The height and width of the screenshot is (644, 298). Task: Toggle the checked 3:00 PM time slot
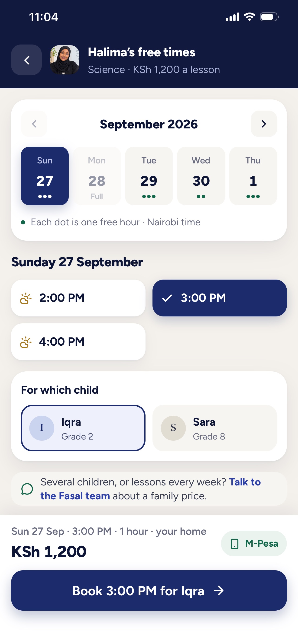click(x=219, y=298)
